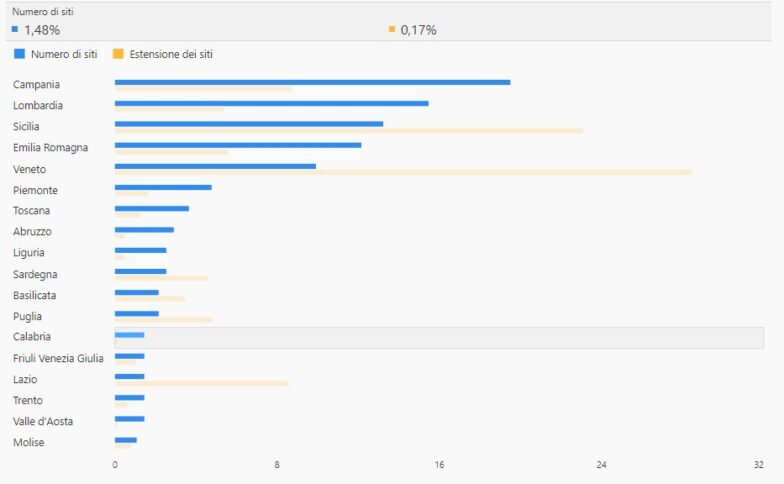Click the orange Veneto bar

click(403, 172)
